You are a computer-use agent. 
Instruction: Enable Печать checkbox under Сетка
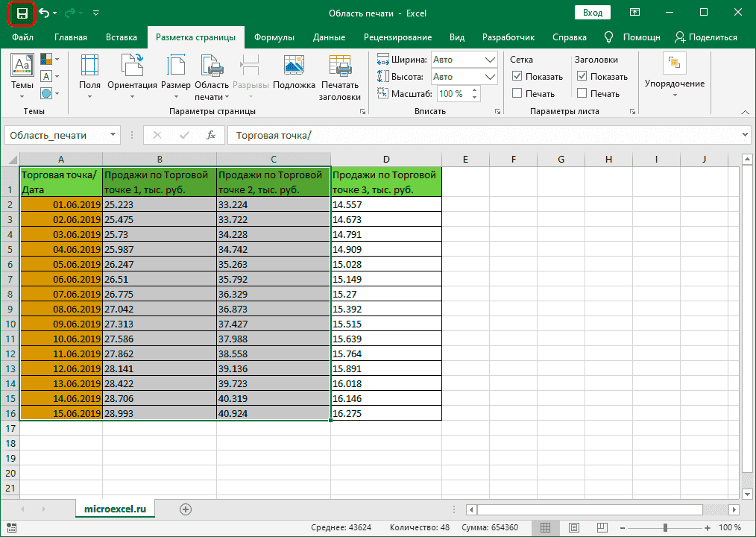click(x=517, y=93)
